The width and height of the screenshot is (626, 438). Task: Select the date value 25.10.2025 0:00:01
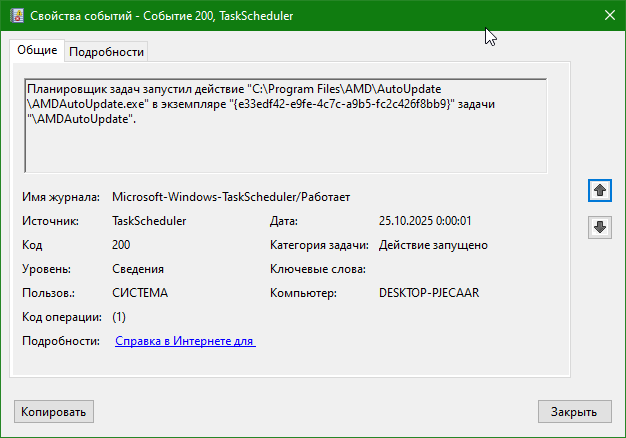425,221
